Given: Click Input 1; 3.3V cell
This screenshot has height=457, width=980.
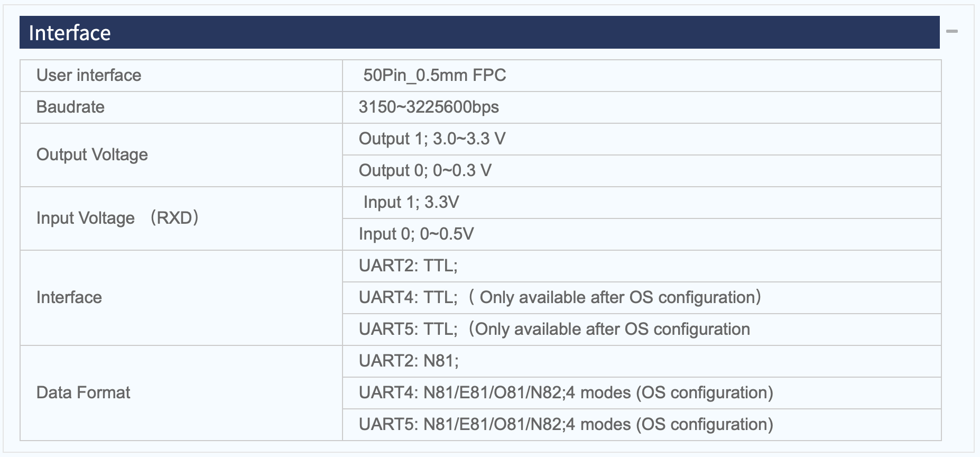Looking at the screenshot, I should pyautogui.click(x=642, y=203).
